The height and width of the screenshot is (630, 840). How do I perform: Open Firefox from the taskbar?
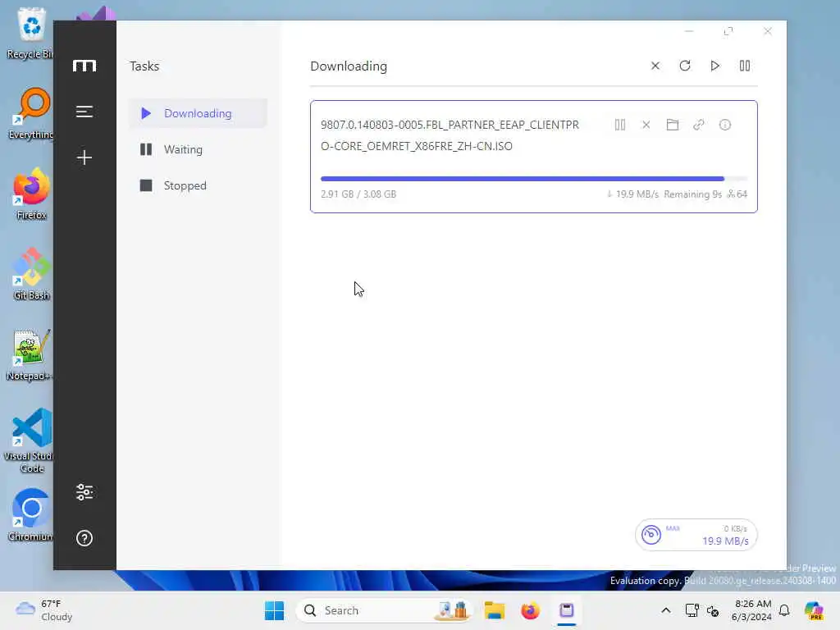coord(530,610)
